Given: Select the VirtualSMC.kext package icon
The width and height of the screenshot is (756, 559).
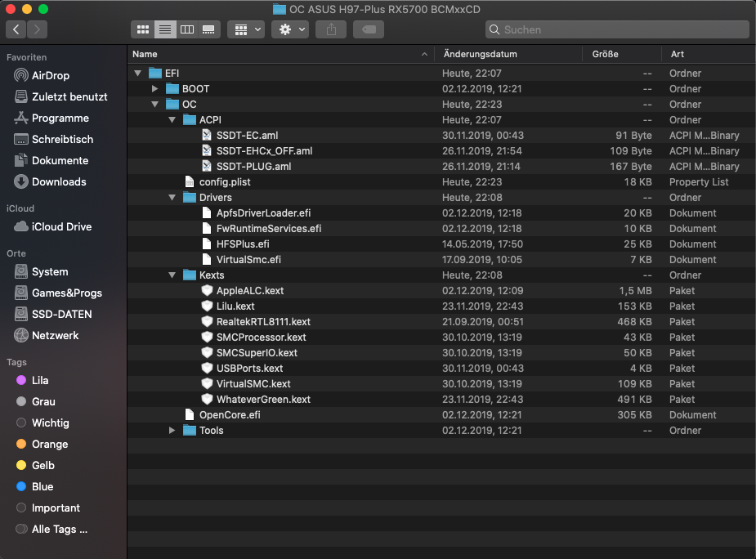Looking at the screenshot, I should coord(207,383).
